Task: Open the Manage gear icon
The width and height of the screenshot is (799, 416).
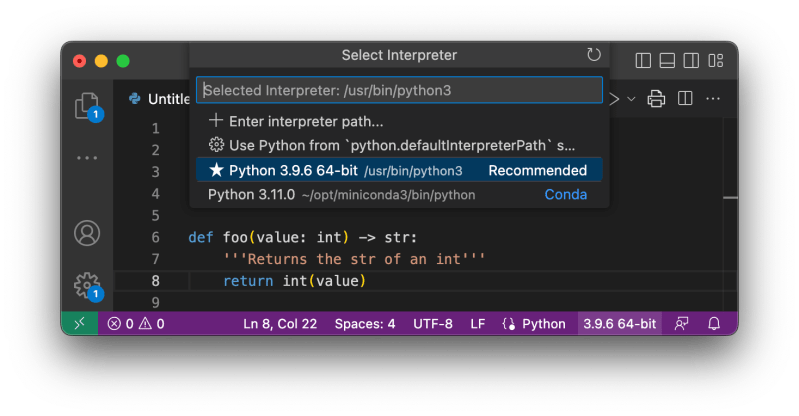Action: pyautogui.click(x=87, y=284)
